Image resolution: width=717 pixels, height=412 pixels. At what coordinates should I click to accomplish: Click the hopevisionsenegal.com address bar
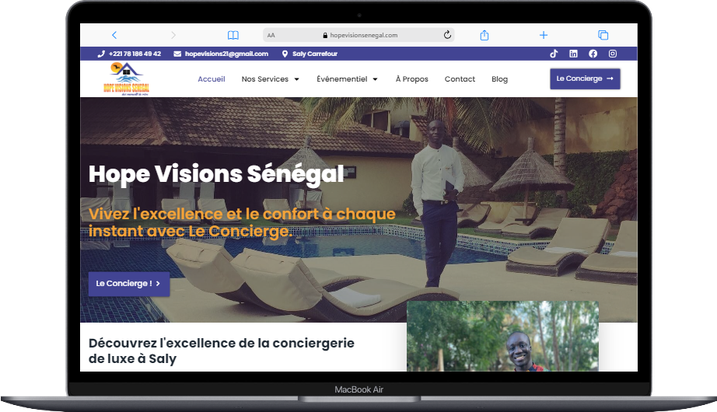coord(358,35)
